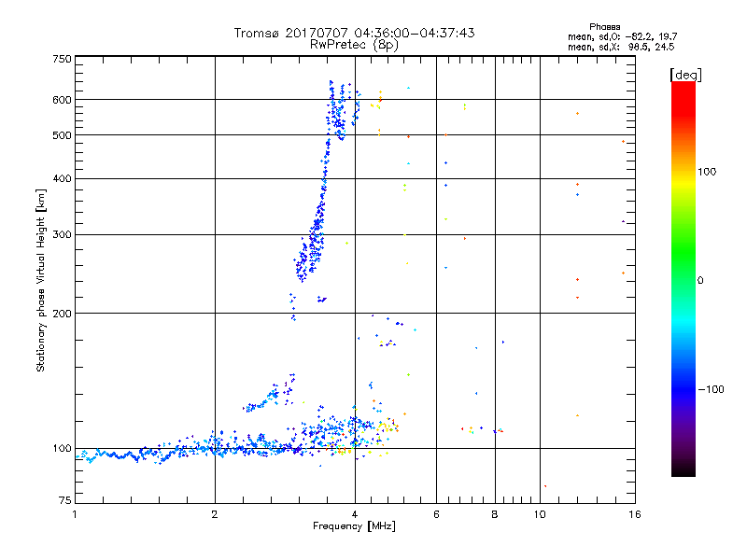Click the y-axis tick label '500'

coord(62,135)
